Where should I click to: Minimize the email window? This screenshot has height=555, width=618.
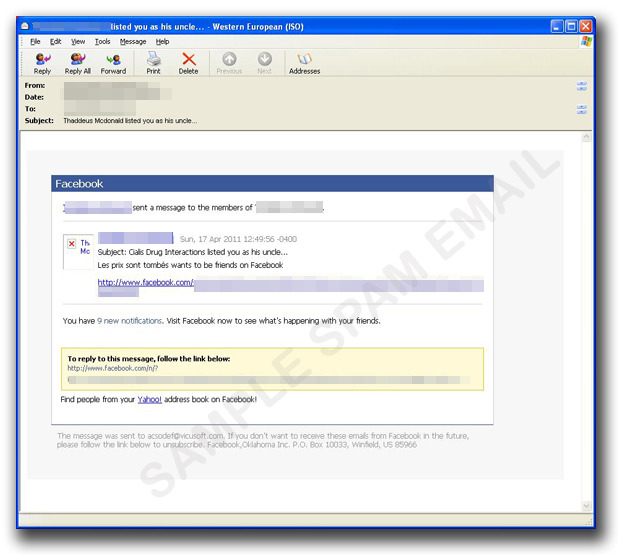(x=557, y=26)
